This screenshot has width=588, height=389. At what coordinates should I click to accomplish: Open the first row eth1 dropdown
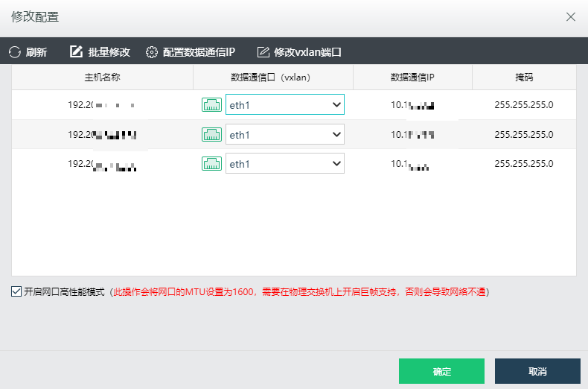pyautogui.click(x=284, y=105)
